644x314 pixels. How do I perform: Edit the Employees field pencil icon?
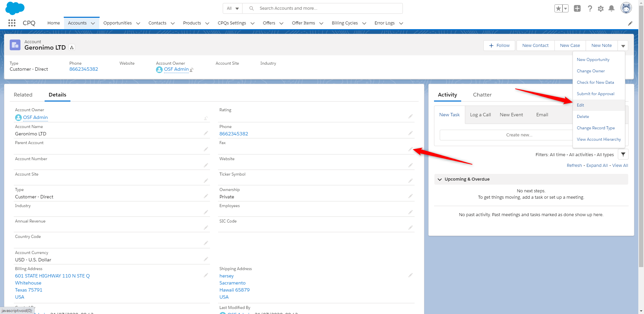(410, 212)
